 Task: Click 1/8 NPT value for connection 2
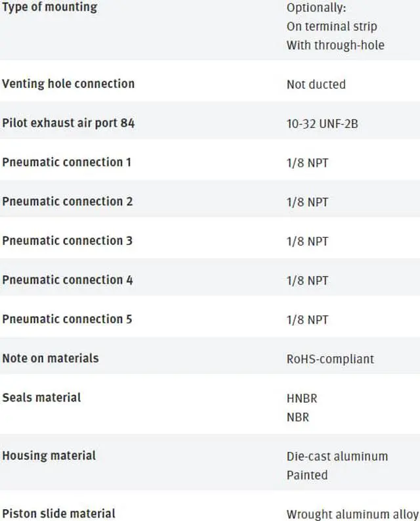click(307, 202)
